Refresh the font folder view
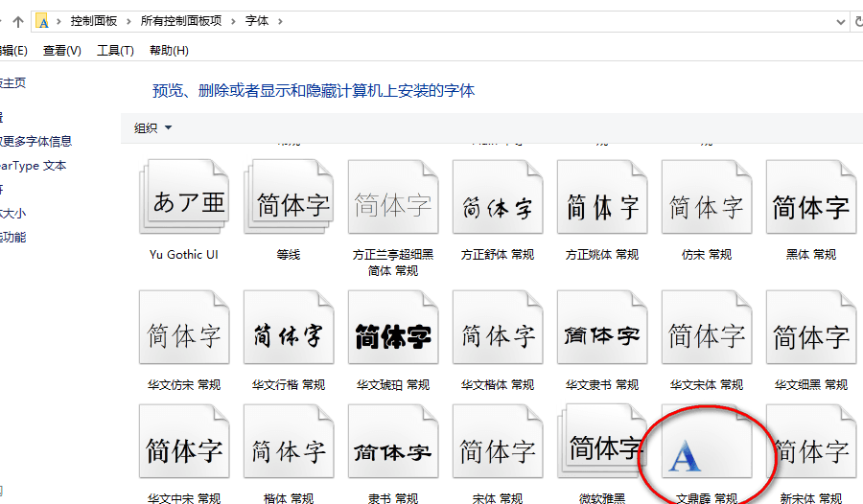The height and width of the screenshot is (504, 863). point(856,21)
